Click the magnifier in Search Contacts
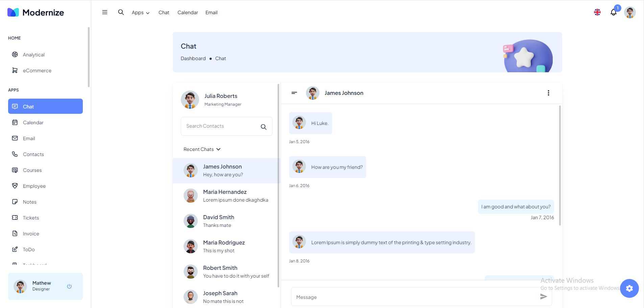Image resolution: width=644 pixels, height=308 pixels. [x=264, y=127]
